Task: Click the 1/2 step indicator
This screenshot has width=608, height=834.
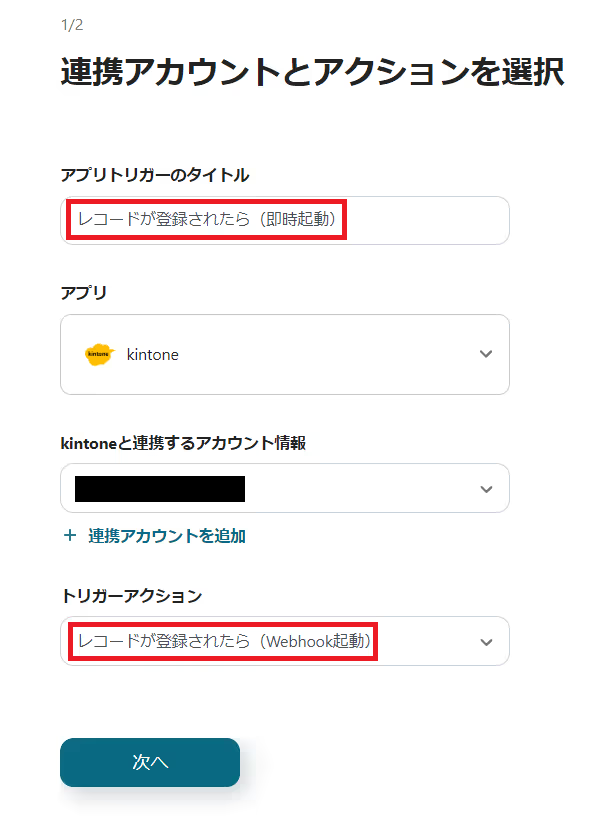Action: [71, 25]
